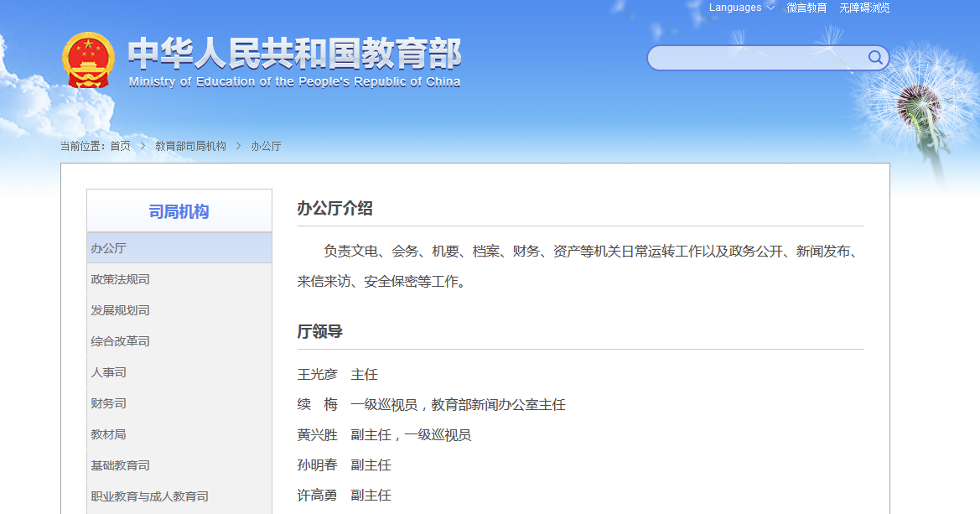Viewport: 980px width, 514px height.
Task: Click the name 孙明春
Action: 318,465
